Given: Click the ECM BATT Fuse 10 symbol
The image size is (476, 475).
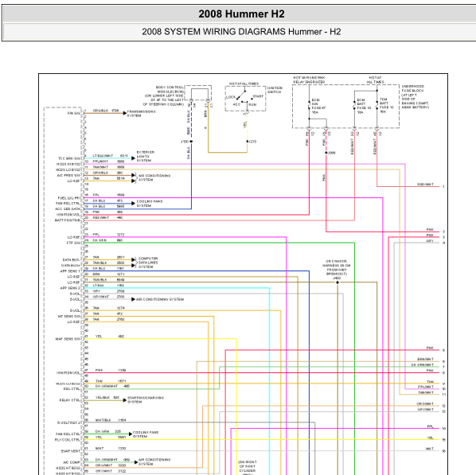Looking at the screenshot, I should (354, 105).
